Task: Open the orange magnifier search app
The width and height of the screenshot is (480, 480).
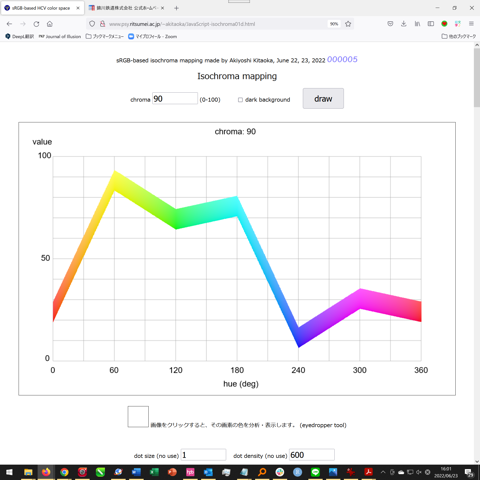Action: coord(262,472)
